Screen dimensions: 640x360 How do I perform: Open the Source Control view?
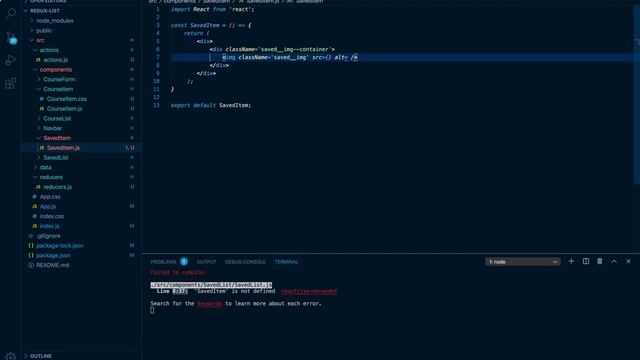[x=11, y=38]
